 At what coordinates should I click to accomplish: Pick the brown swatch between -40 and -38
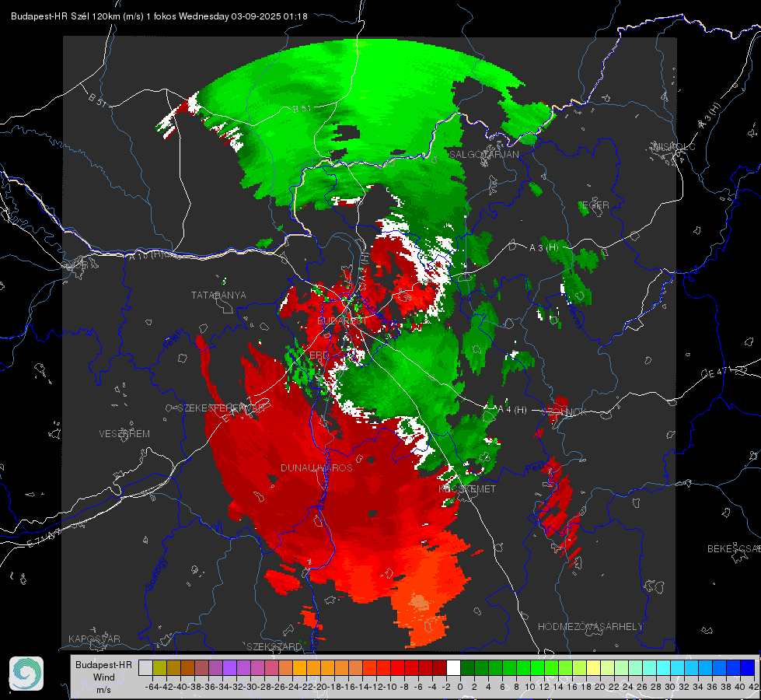tap(187, 667)
